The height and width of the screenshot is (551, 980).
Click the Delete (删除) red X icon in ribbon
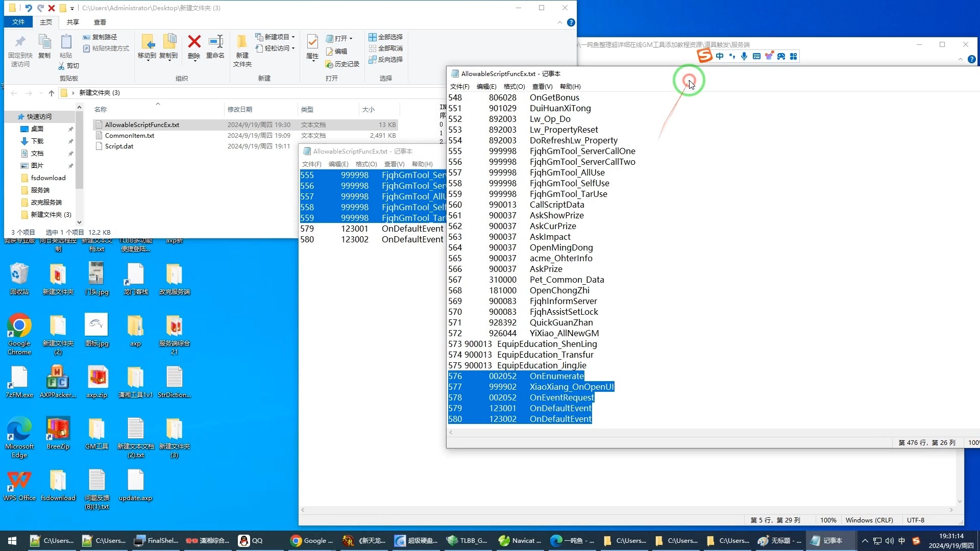[x=194, y=42]
